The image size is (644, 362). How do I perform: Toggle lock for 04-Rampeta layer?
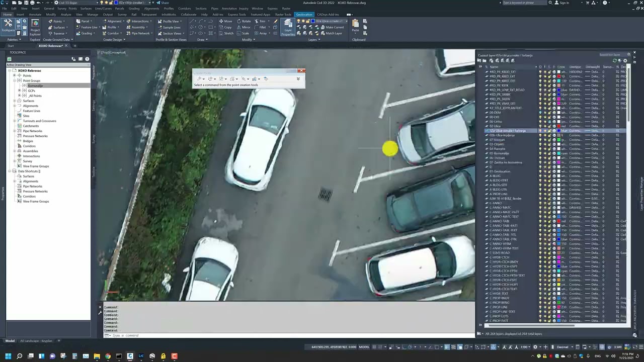pyautogui.click(x=549, y=149)
